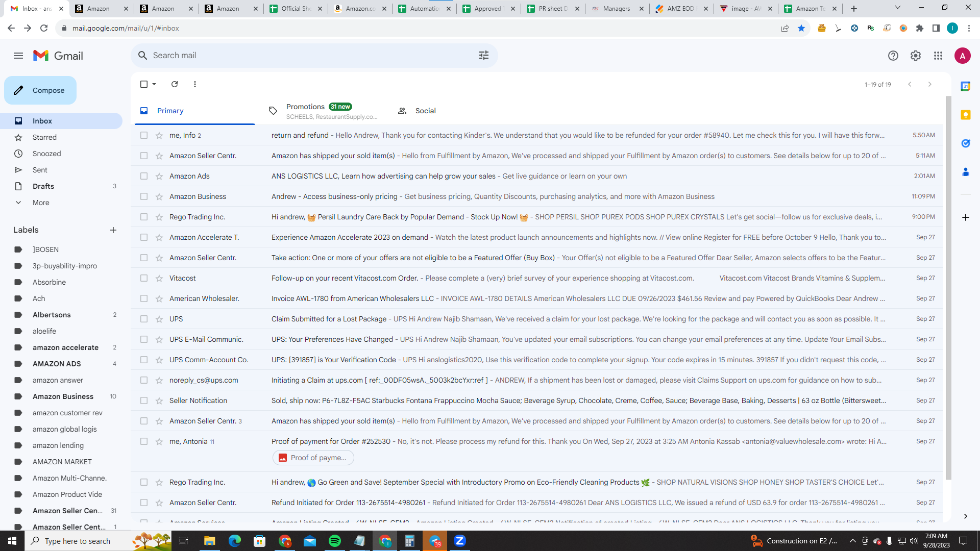Open Chrome extensions puzzle icon
The height and width of the screenshot is (551, 980).
coord(920,28)
